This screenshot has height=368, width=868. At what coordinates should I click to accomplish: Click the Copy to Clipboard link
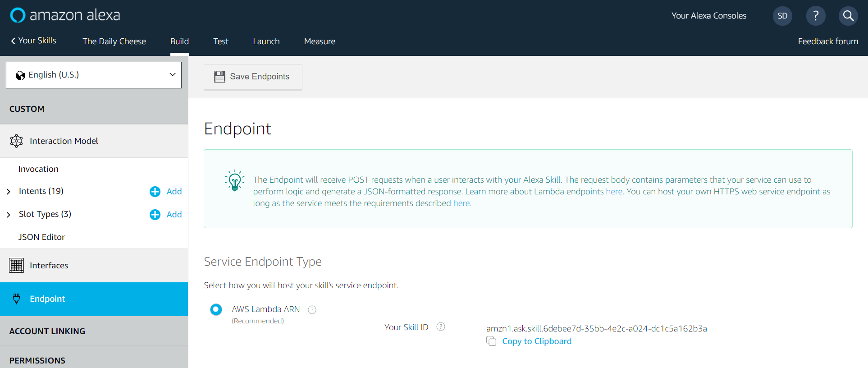[537, 341]
